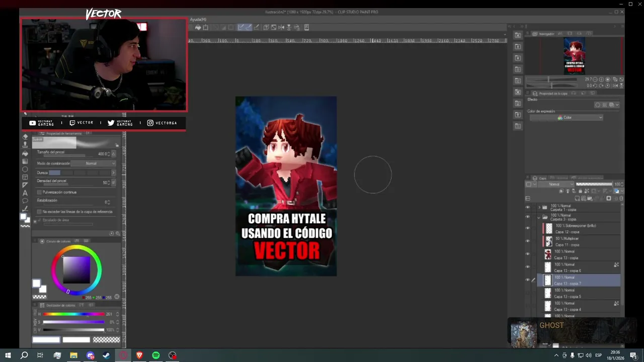Switch to Propiedad de la capa tab
The height and width of the screenshot is (362, 644).
pos(550,94)
